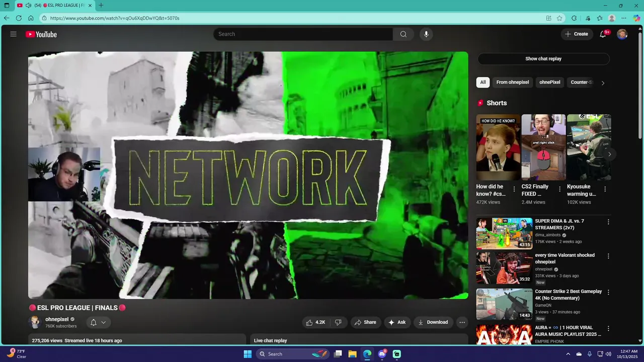Image resolution: width=644 pixels, height=362 pixels.
Task: Switch to the ESL PRO LEAGUE browser tab
Action: click(55, 6)
